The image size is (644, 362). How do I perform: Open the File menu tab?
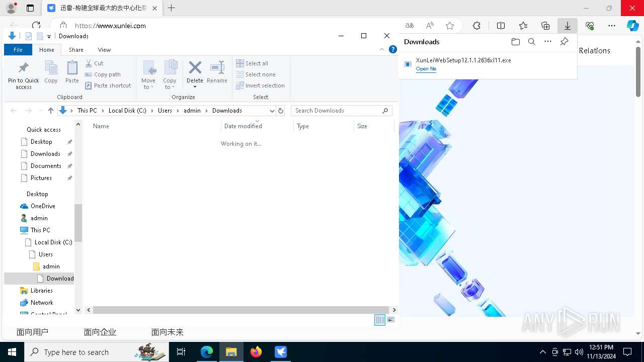coord(18,50)
